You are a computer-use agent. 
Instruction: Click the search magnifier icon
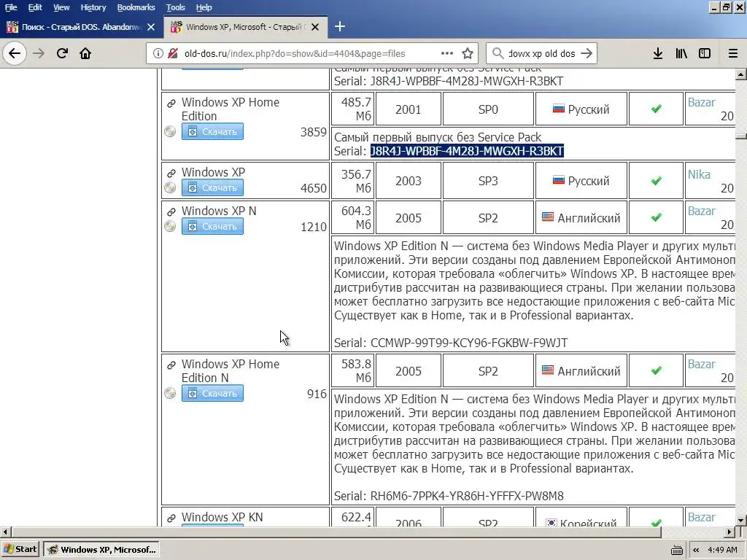coord(498,53)
